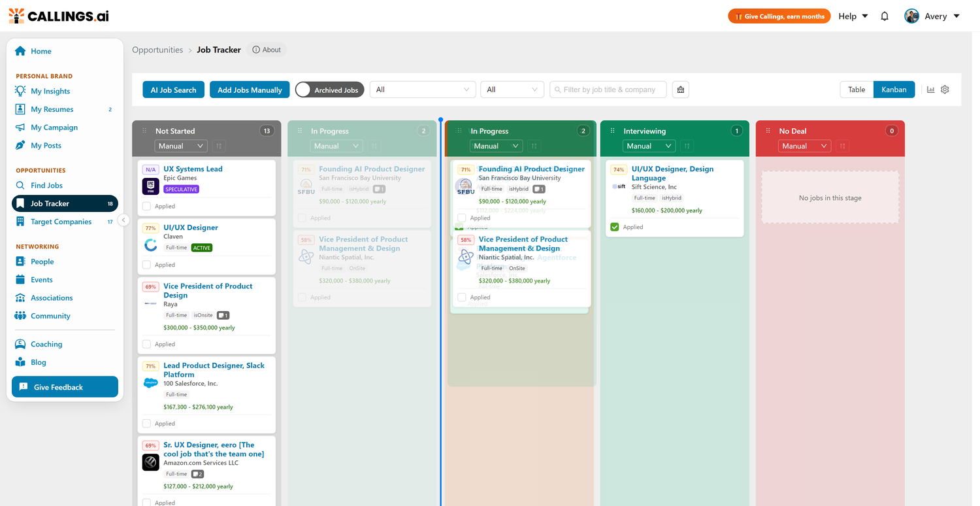980x506 pixels.
Task: Go to Home in the sidebar
Action: point(41,51)
